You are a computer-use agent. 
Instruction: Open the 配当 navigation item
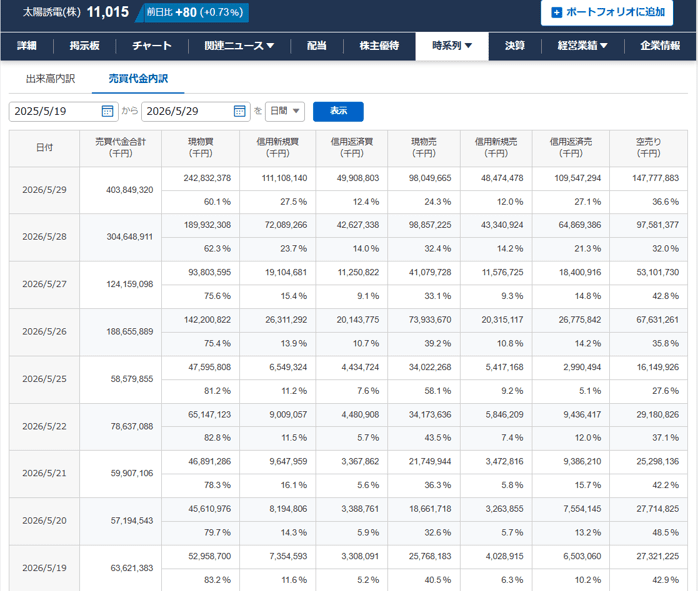[317, 45]
